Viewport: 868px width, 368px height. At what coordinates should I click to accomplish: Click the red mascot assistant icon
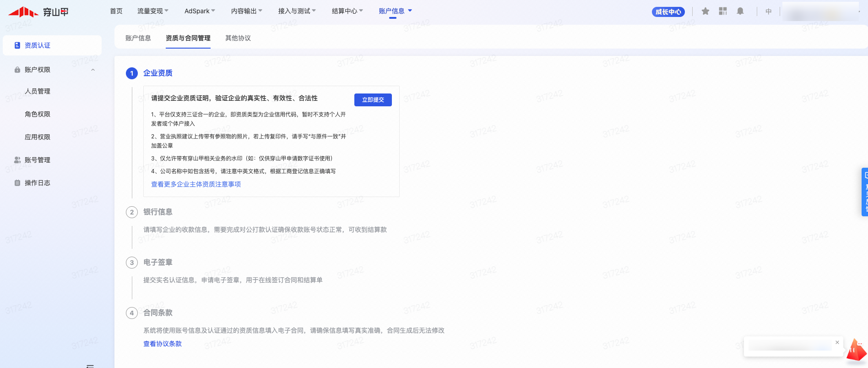tap(856, 351)
